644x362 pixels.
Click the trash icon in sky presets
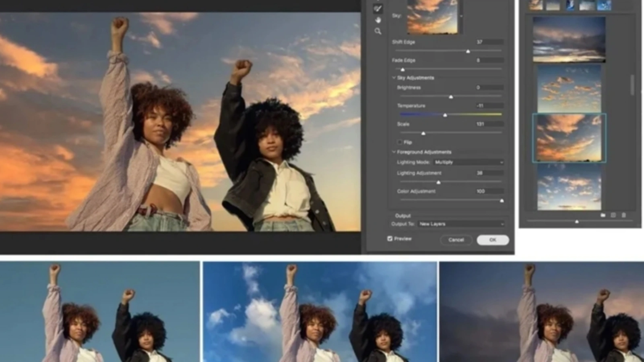[624, 216]
